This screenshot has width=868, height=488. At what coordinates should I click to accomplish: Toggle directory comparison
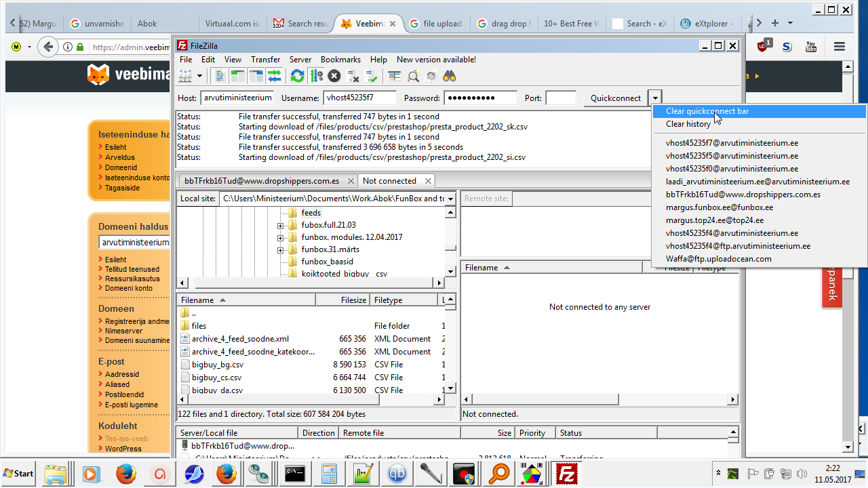tap(413, 76)
